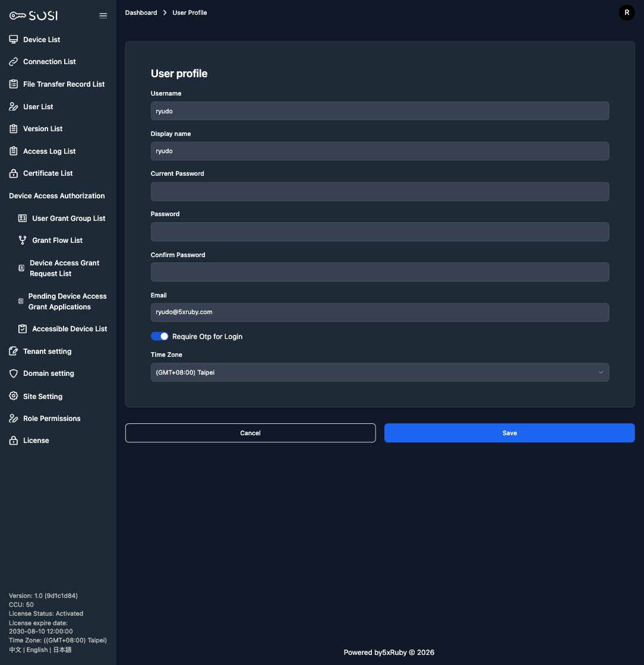Open Version List page
Screen dimensions: 644x665
tap(43, 128)
